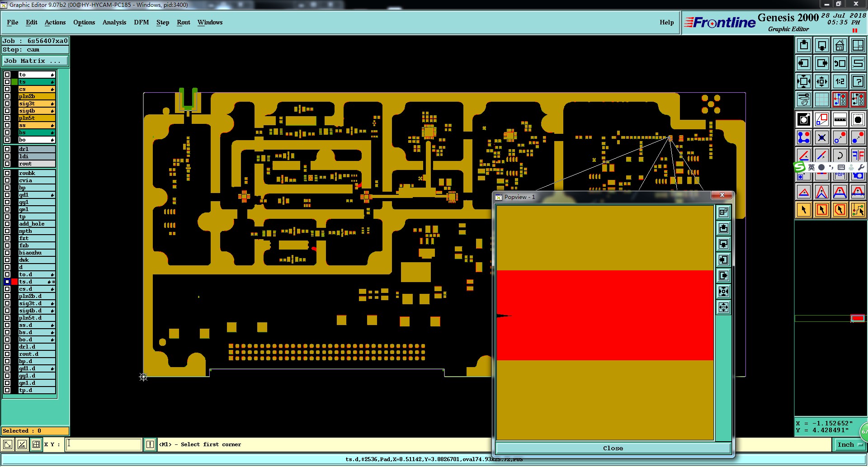Viewport: 868px width, 467px height.
Task: Open the Actions menu
Action: 55,22
